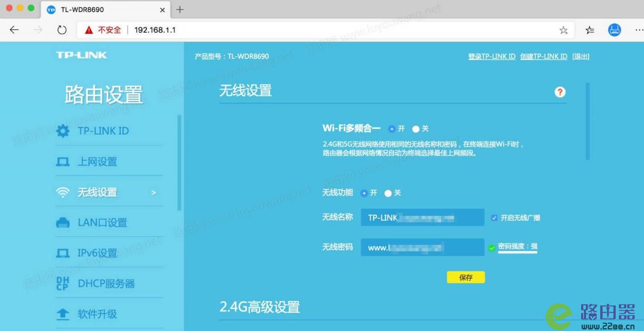
Task: Click the 登录TP-LINK ID link
Action: [492, 56]
